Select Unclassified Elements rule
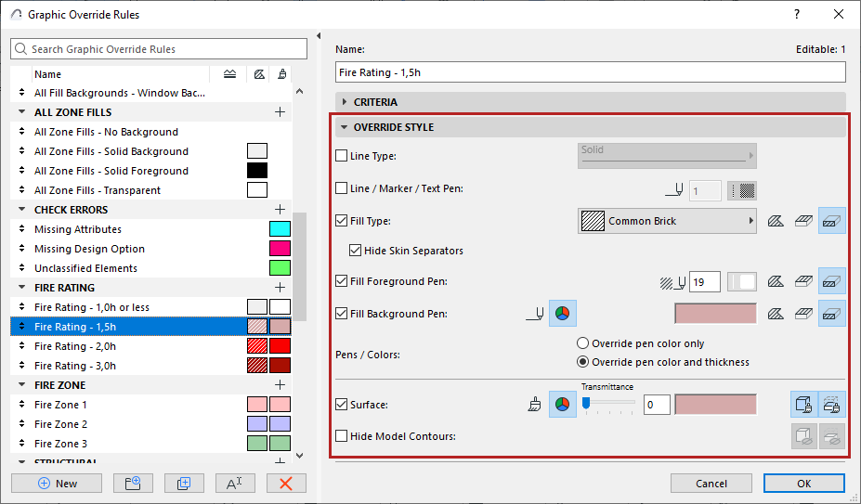Image resolution: width=861 pixels, height=504 pixels. [x=151, y=268]
